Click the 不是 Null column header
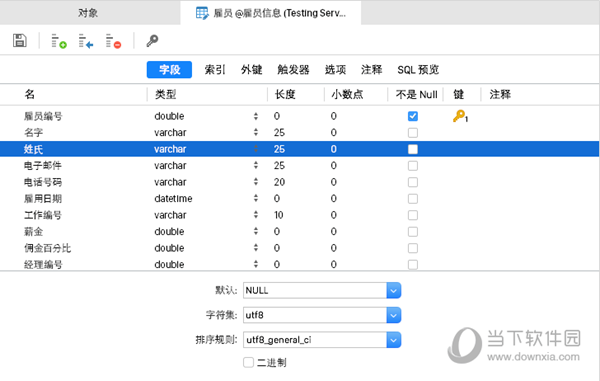Image resolution: width=600 pixels, height=381 pixels. 416,94
